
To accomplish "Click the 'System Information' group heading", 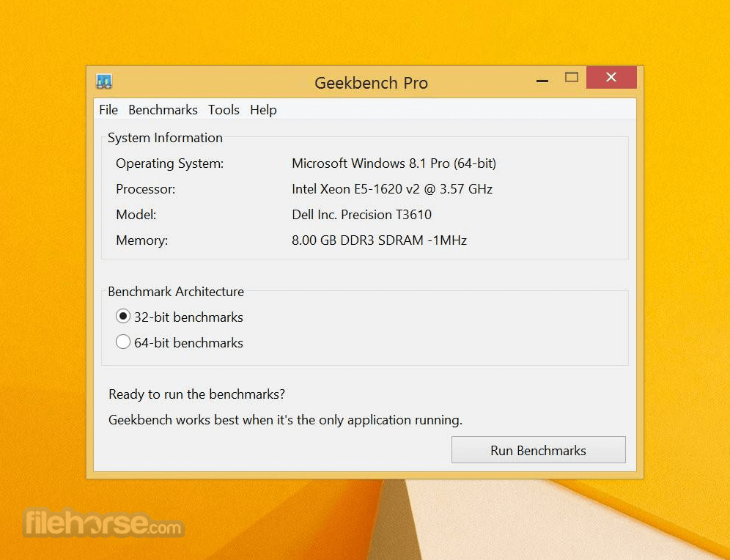I will [x=165, y=138].
